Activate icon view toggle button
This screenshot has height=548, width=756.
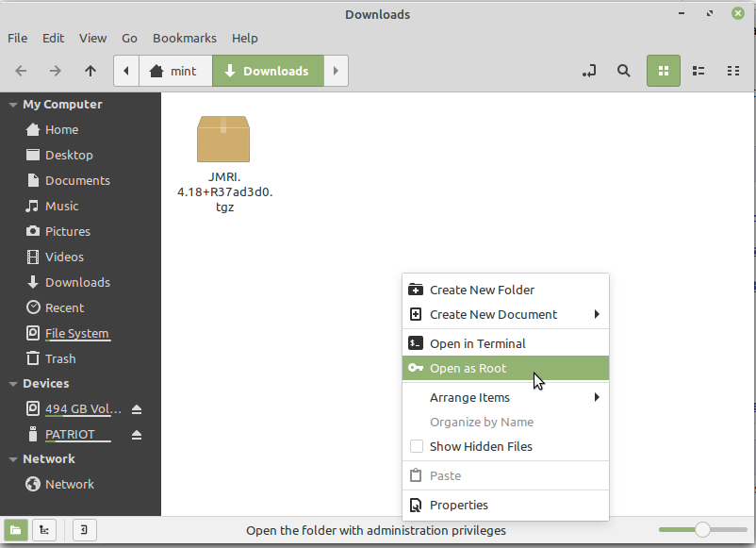tap(663, 71)
